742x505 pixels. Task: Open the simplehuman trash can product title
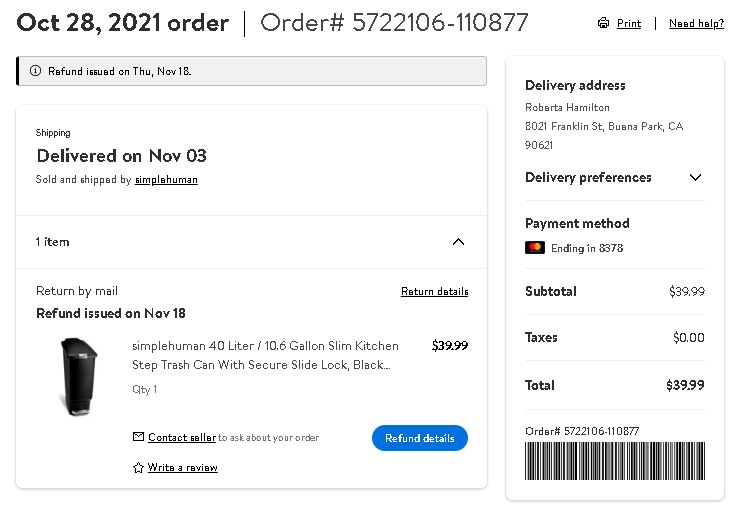tap(265, 355)
